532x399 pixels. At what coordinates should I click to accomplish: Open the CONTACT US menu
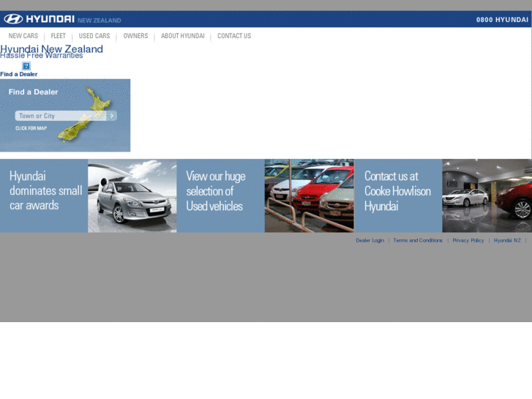coord(234,36)
